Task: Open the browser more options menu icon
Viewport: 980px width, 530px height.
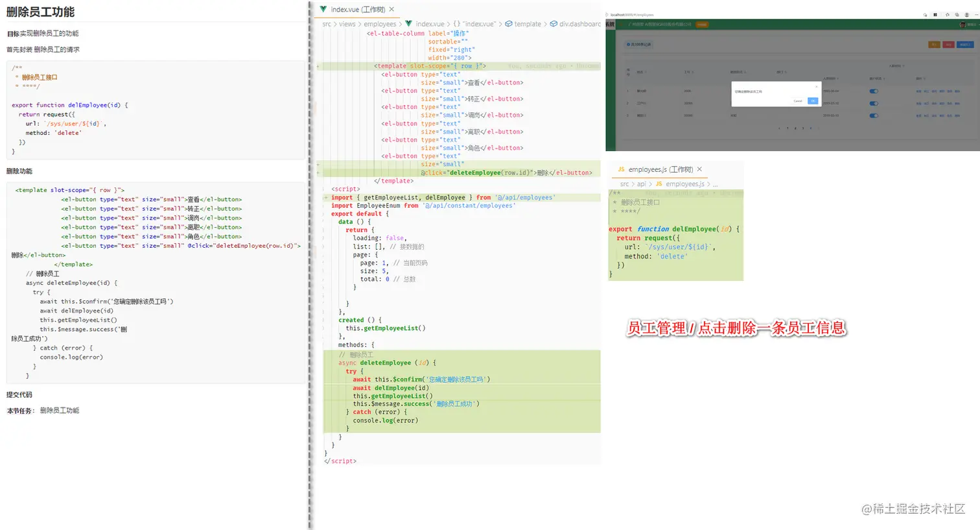Action: click(x=976, y=15)
